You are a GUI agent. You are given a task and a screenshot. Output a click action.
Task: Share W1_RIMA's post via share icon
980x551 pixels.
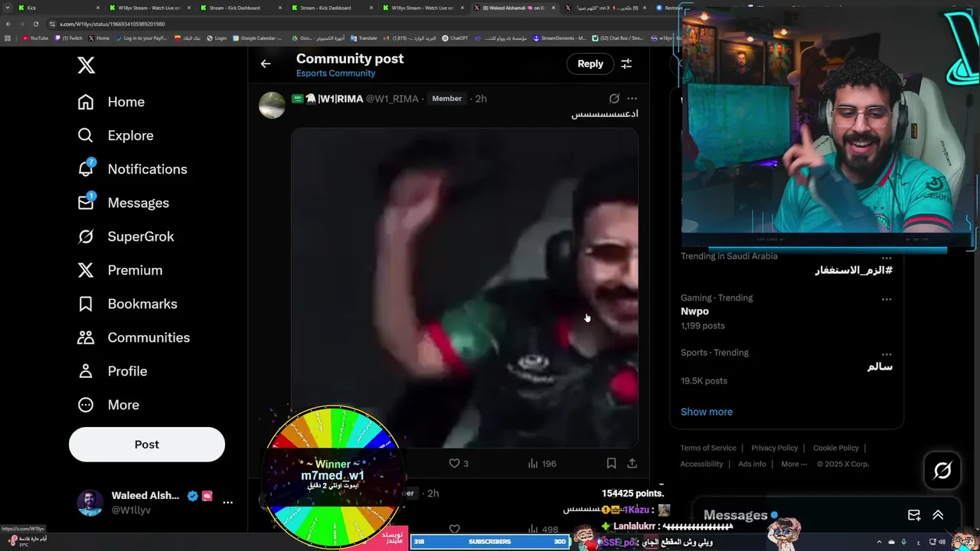632,464
